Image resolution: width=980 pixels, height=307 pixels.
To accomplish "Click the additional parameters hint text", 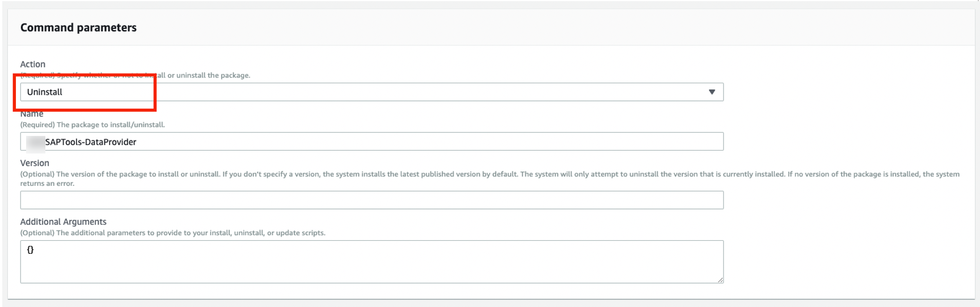I will (x=173, y=233).
